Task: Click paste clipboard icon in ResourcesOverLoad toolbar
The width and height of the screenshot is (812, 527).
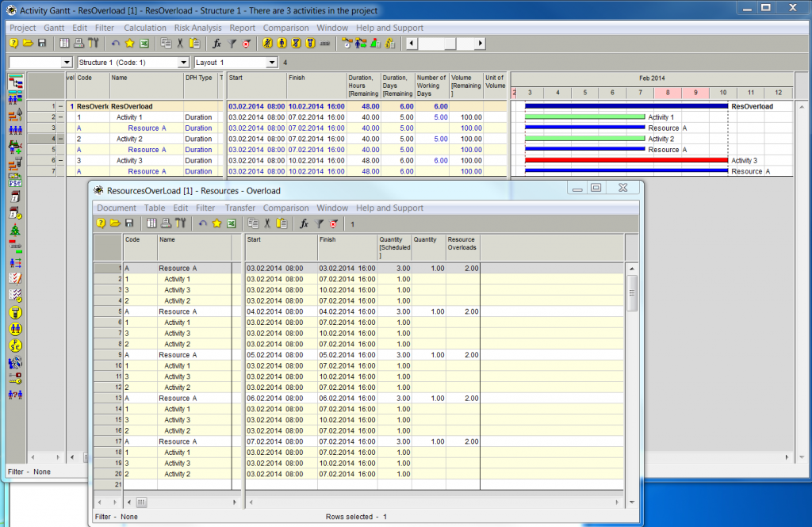Action: click(x=282, y=223)
